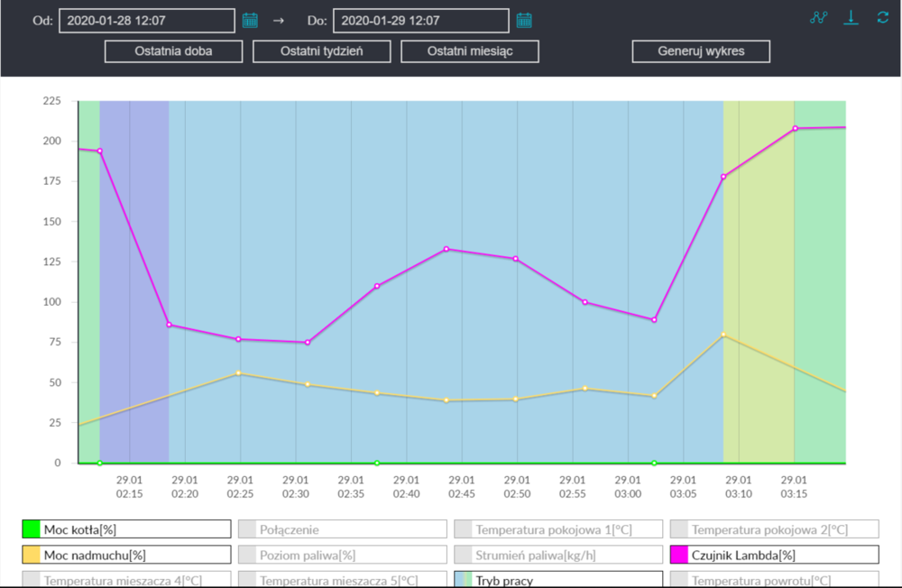Open the calendar picker for the Do date
Image resolution: width=902 pixels, height=588 pixels.
pos(524,20)
